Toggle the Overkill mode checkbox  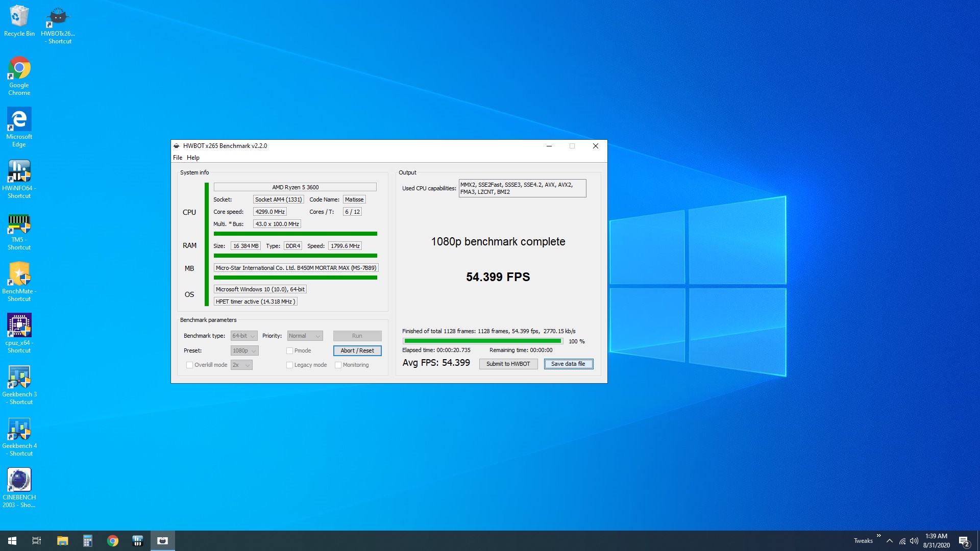[x=189, y=365]
